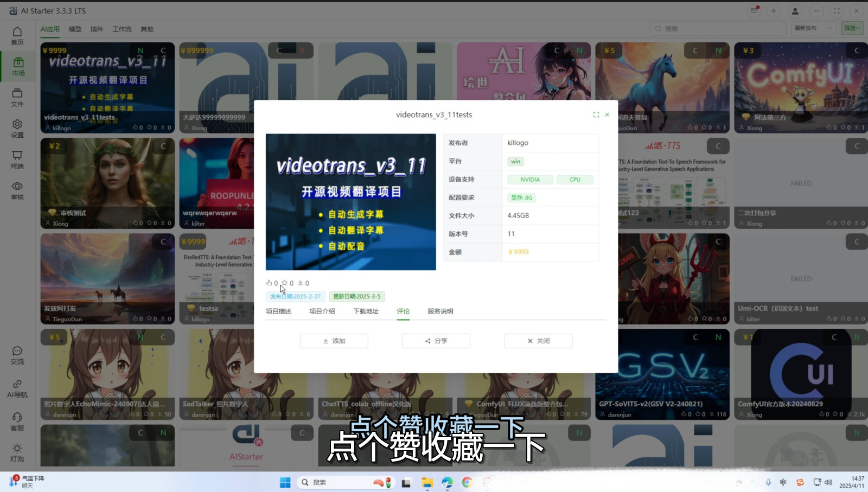This screenshot has height=492, width=868.
Task: Open the 市场 market sidebar item
Action: (18, 67)
